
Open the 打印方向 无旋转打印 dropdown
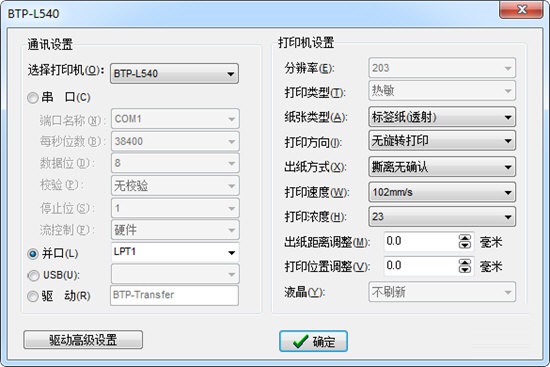[442, 141]
